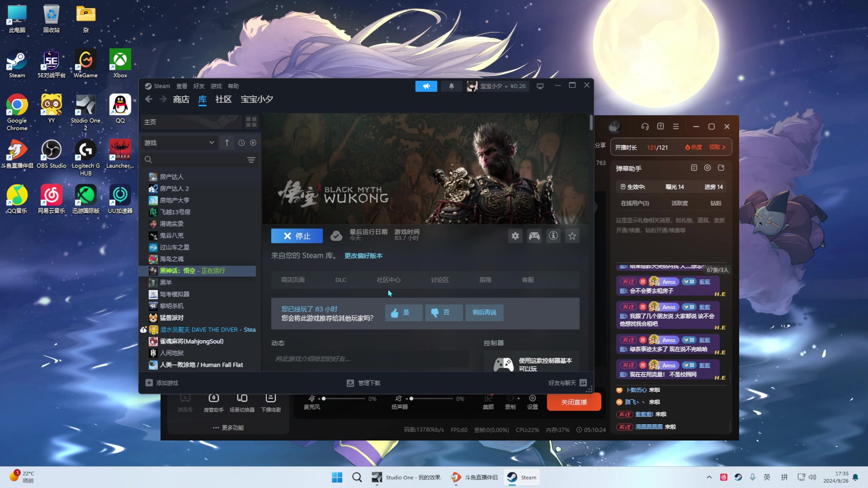Open the 好友 menu in Steam
The image size is (868, 488).
pos(199,86)
